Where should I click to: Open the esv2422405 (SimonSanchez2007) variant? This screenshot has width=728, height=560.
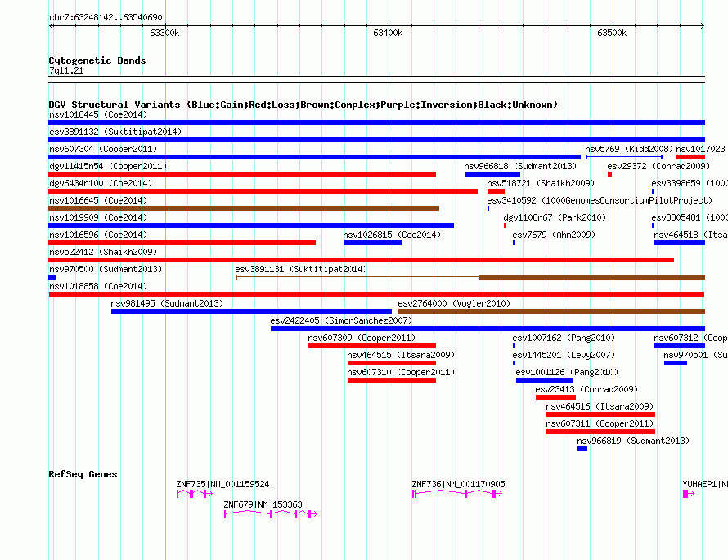341,320
